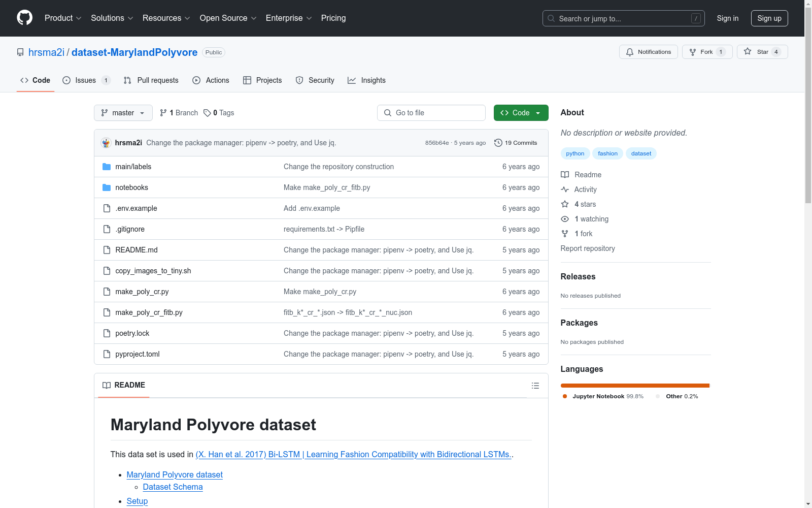Click the Setup link in README

(x=137, y=501)
